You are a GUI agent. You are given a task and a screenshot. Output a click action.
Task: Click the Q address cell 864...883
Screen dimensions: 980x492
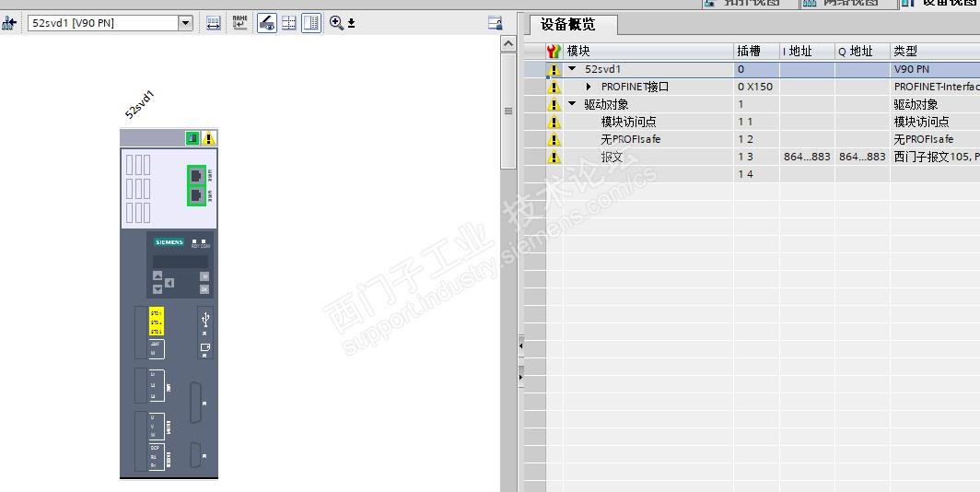pos(862,157)
